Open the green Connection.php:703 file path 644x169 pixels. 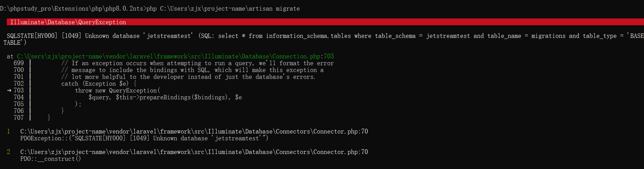coord(175,56)
